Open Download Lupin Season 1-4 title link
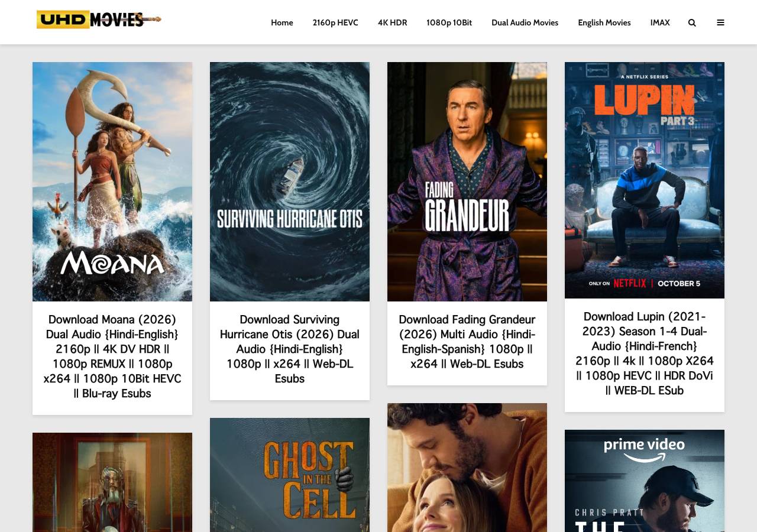The image size is (757, 532). click(x=645, y=353)
